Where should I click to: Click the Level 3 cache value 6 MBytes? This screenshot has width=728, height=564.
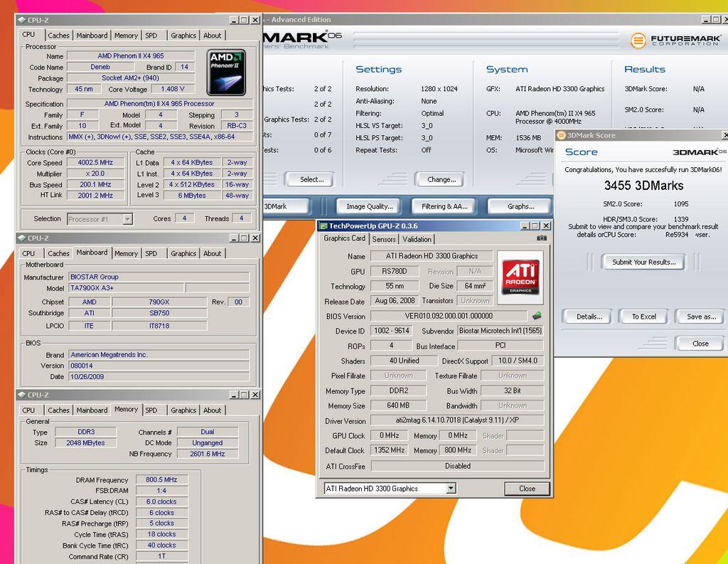pyautogui.click(x=192, y=195)
